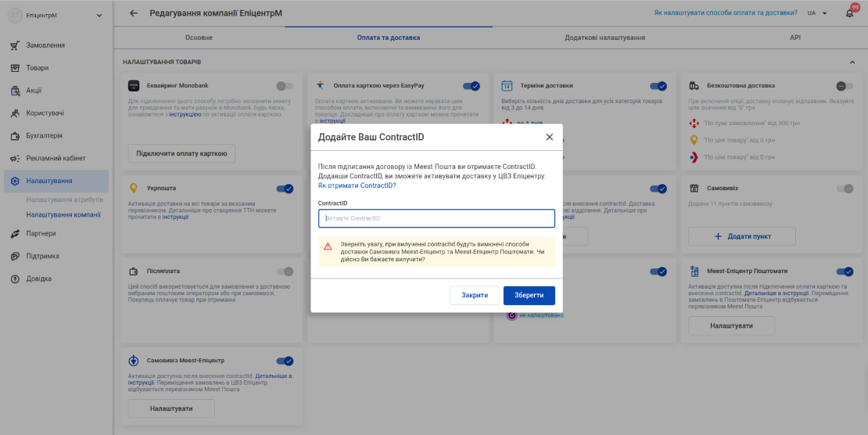The height and width of the screenshot is (435, 868).
Task: Click the Укрпошта pin icon
Action: pyautogui.click(x=134, y=189)
